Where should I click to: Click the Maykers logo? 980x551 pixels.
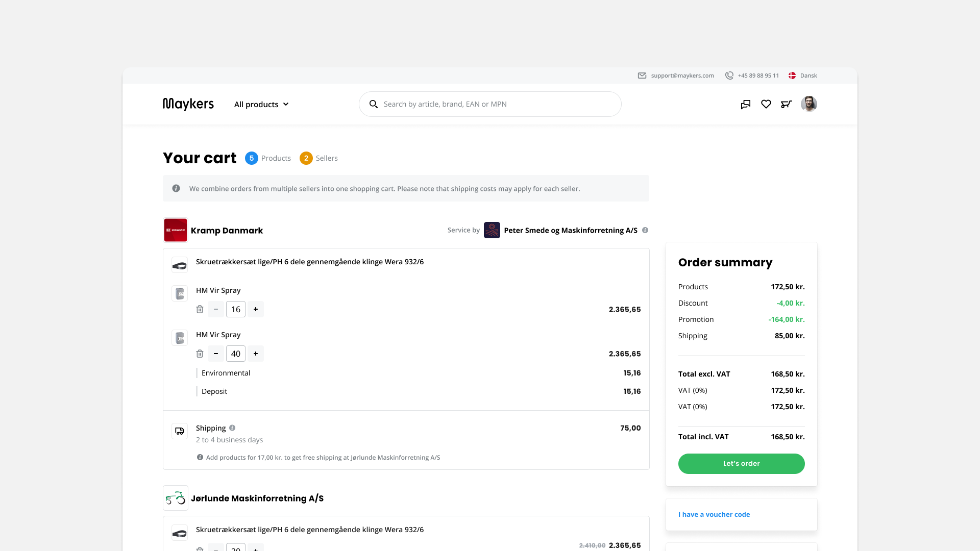188,104
